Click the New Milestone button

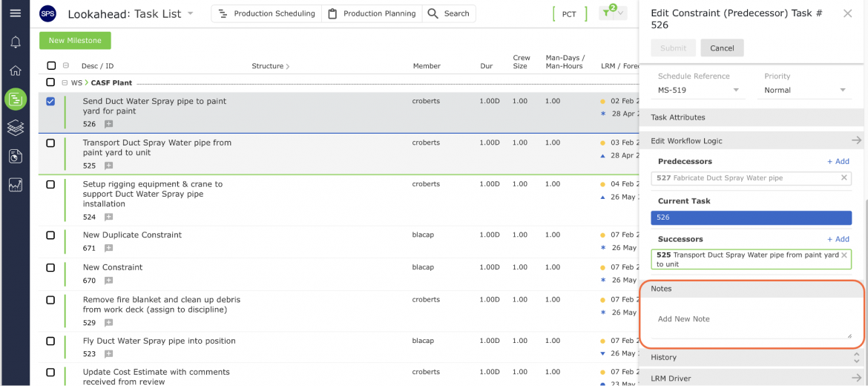click(75, 40)
